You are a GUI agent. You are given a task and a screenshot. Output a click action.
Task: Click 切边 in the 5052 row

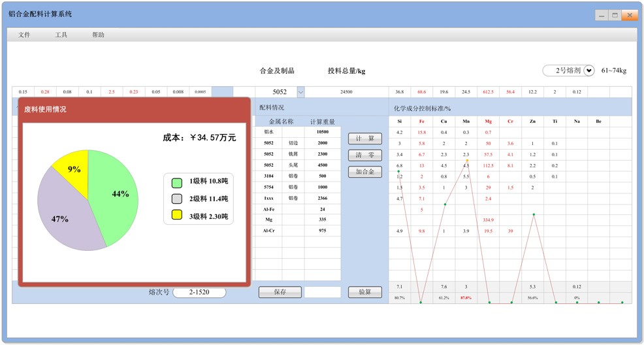[293, 143]
